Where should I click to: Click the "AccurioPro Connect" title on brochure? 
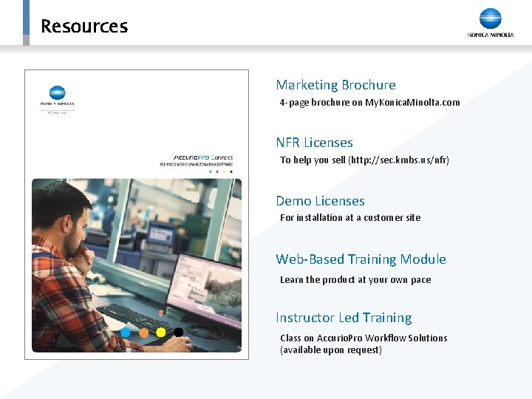[x=203, y=157]
